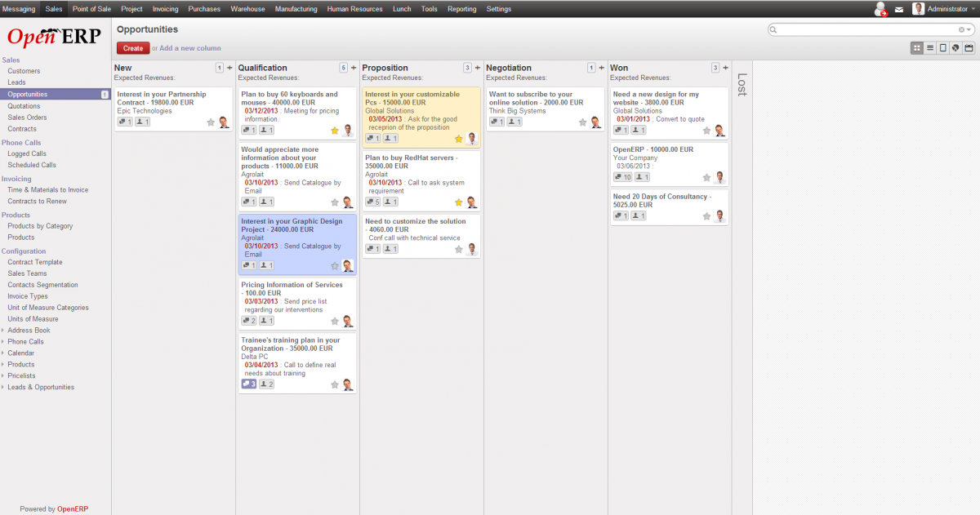
Task: Switch to Kanban view icon
Action: point(917,48)
